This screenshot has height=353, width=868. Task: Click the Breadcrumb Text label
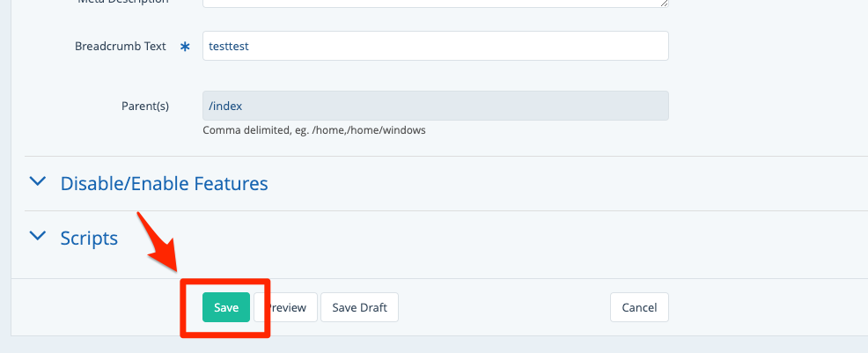pyautogui.click(x=121, y=46)
